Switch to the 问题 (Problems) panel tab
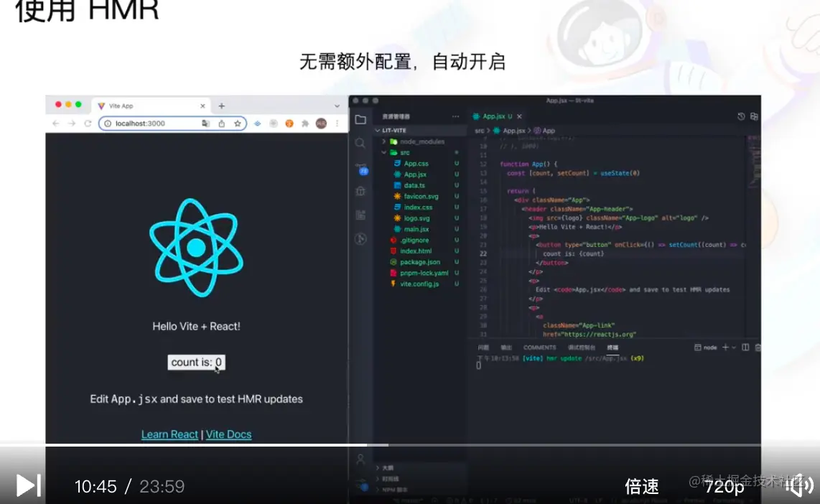The image size is (820, 504). [x=483, y=347]
